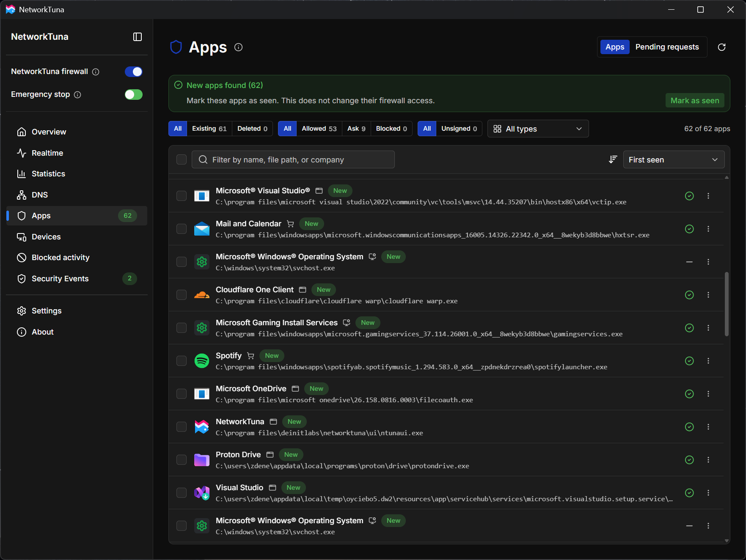Click the app list vertical scrollbar thumb
Image resolution: width=746 pixels, height=560 pixels.
coord(727,304)
